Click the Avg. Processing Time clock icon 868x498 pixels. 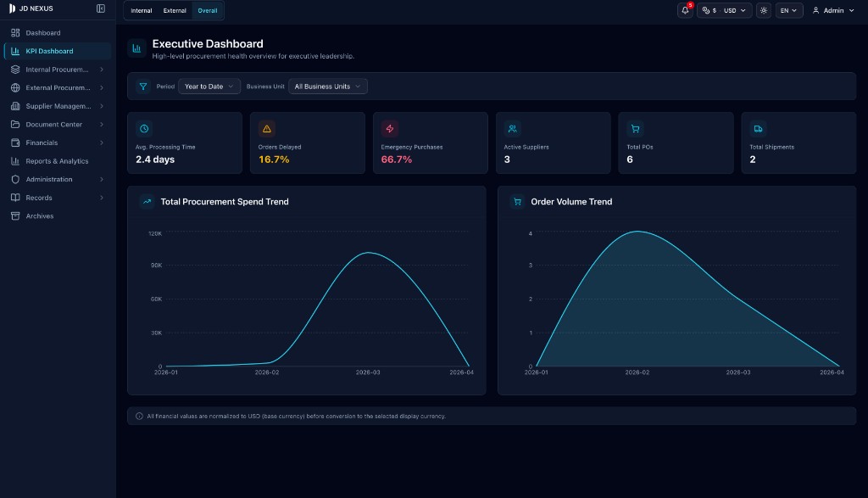[x=144, y=128]
